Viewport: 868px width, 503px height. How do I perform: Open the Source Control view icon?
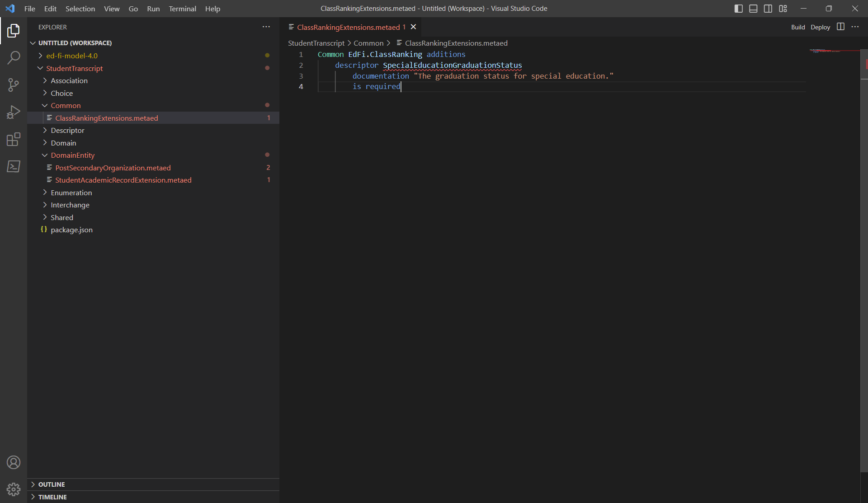pos(14,85)
